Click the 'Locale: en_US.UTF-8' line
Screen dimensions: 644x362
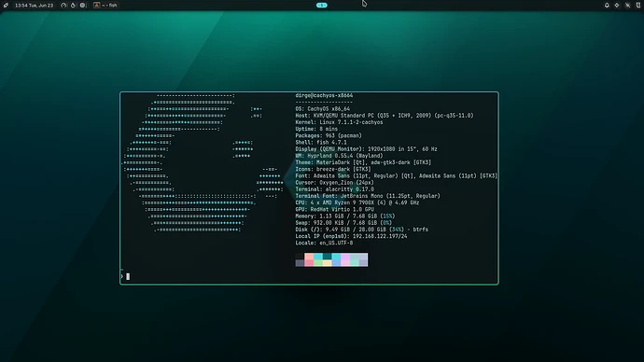click(x=324, y=243)
